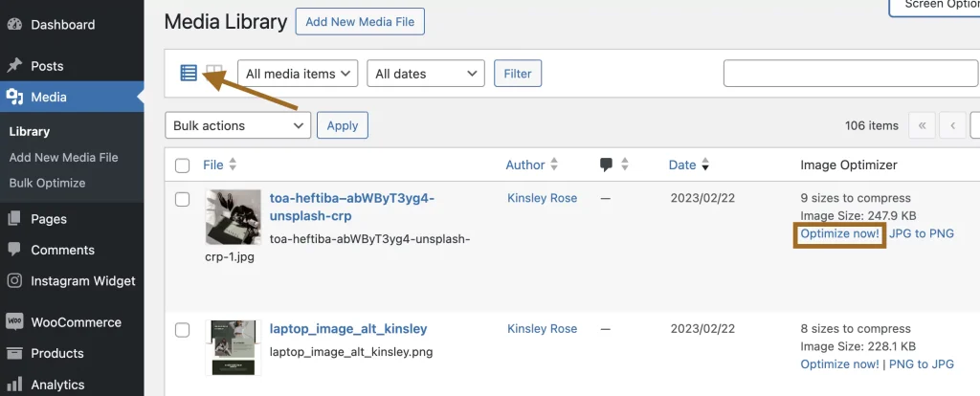Switch to list view icon

[x=189, y=73]
